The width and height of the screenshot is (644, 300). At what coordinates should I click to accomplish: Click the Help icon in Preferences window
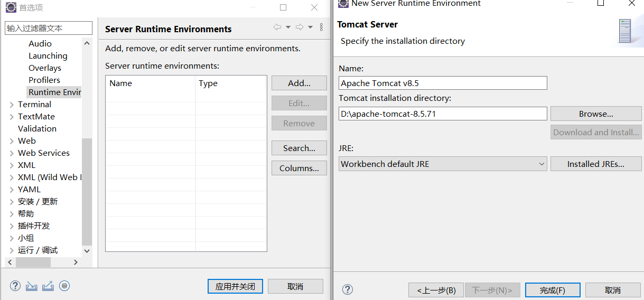tap(15, 286)
